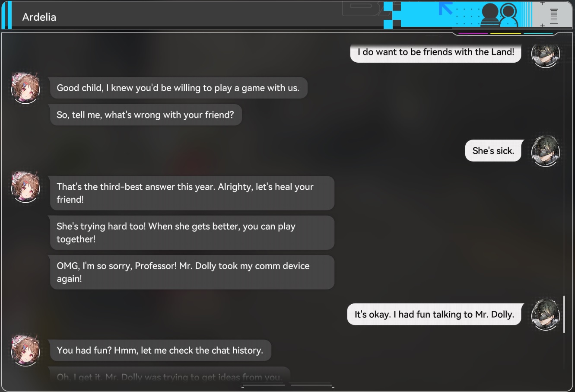Click the "what's wrong with your friend?" message
The width and height of the screenshot is (575, 392).
(x=146, y=115)
